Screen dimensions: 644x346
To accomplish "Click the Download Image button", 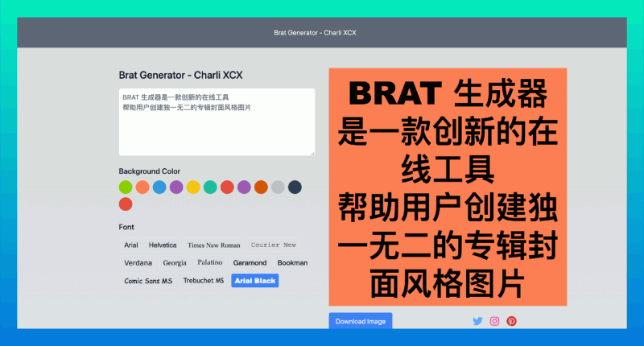I will click(360, 321).
